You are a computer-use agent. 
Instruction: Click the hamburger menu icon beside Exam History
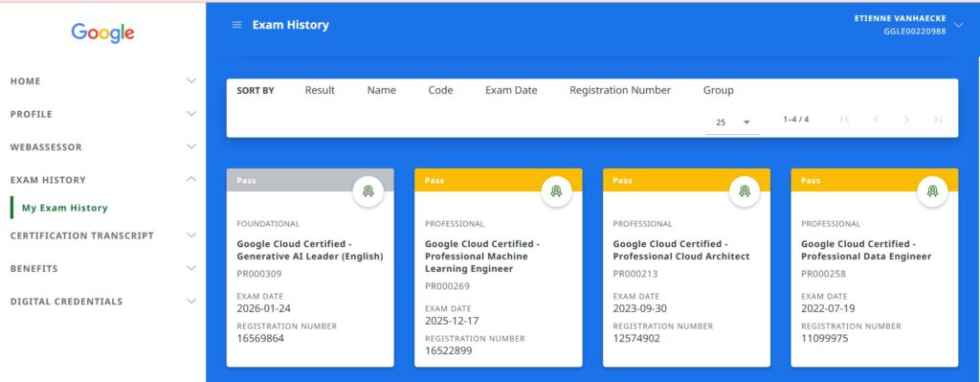[x=236, y=25]
